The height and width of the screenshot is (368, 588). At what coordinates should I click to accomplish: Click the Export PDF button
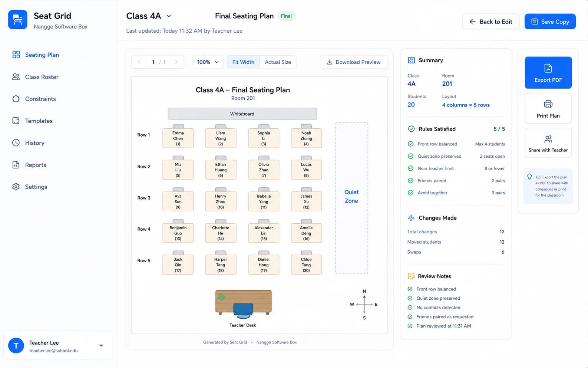tap(548, 73)
